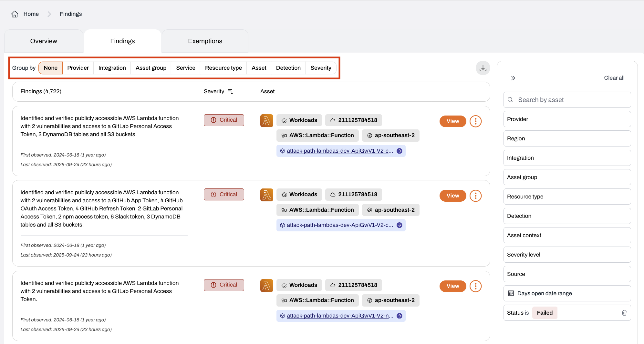644x344 pixels.
Task: Open the Source filter dropdown
Action: [567, 274]
